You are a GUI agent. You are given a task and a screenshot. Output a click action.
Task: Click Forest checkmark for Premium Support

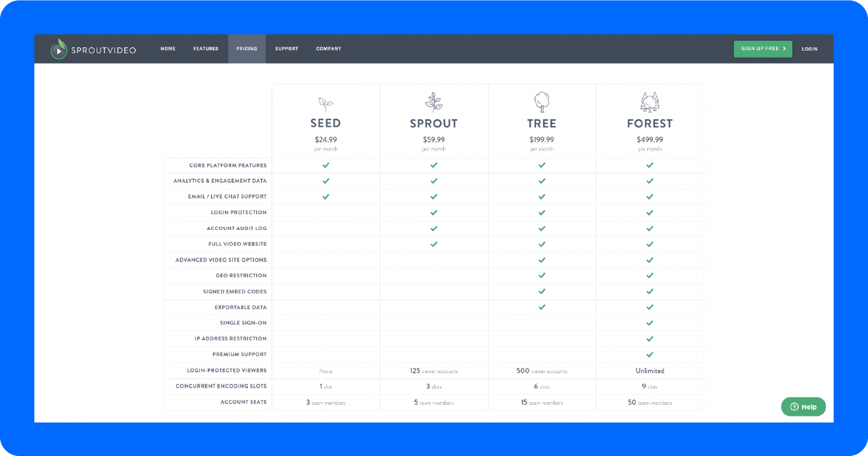click(650, 354)
